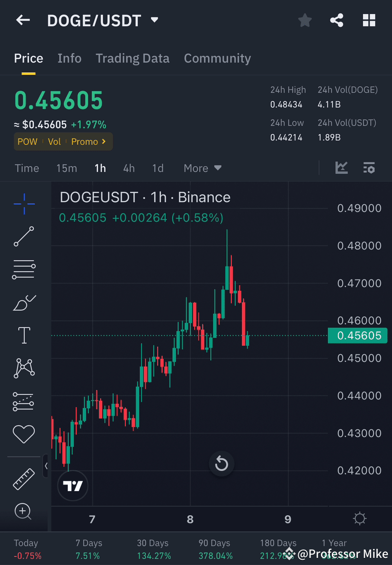Switch to the Trading Data tab
This screenshot has height=565, width=392.
pos(133,58)
